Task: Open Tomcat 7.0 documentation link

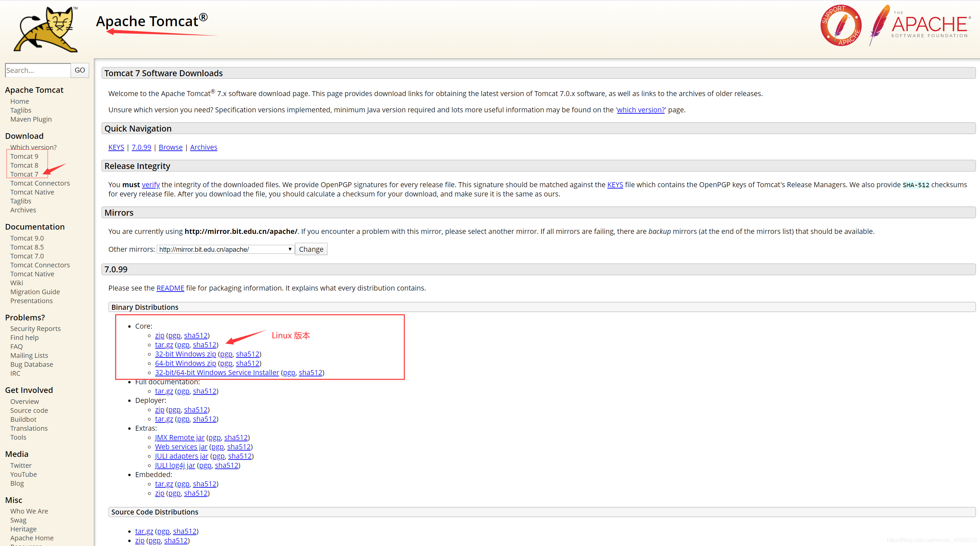Action: 27,256
